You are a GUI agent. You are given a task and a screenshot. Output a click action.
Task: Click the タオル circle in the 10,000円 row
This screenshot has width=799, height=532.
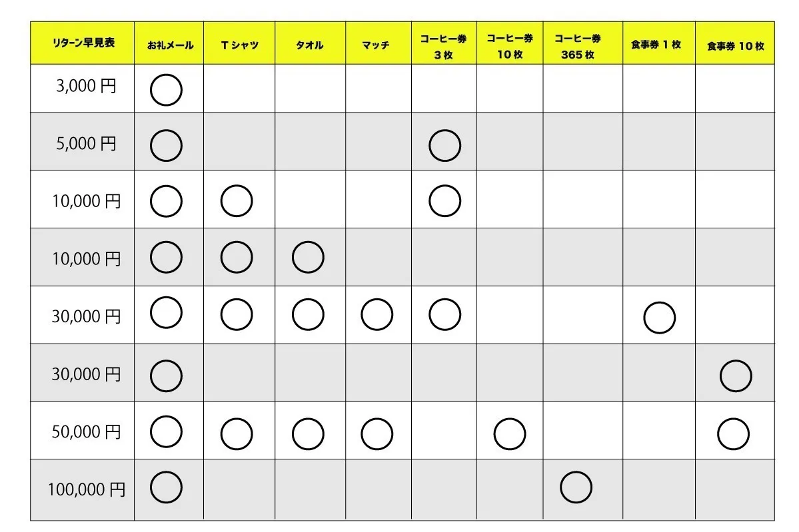pyautogui.click(x=308, y=258)
